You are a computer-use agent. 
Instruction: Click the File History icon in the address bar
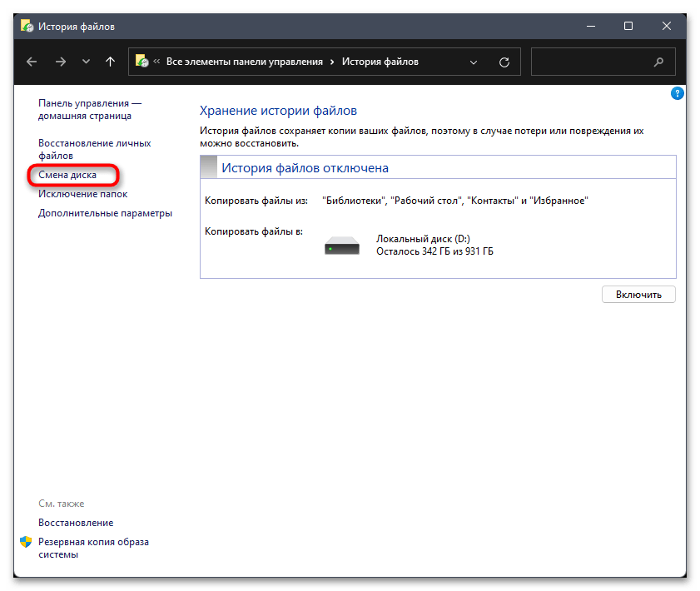[x=142, y=62]
